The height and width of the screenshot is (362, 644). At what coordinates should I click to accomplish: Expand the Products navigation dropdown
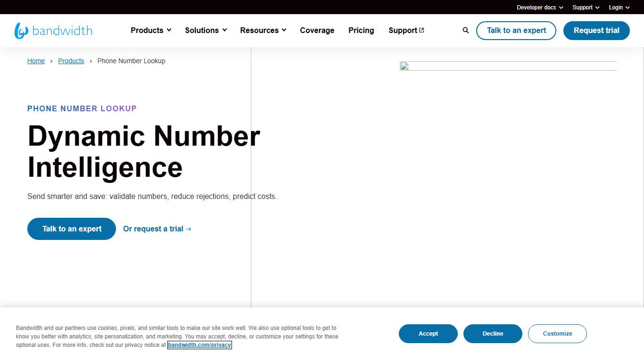click(150, 30)
